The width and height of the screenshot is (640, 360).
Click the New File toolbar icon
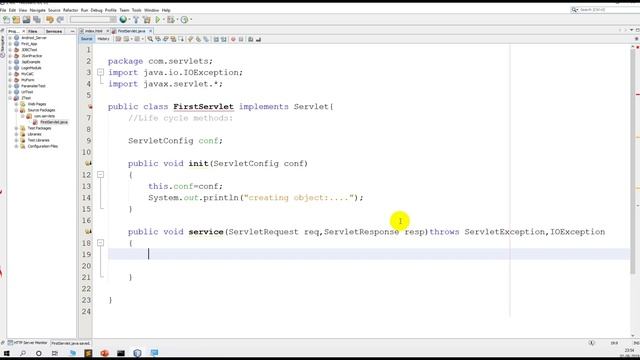6,20
